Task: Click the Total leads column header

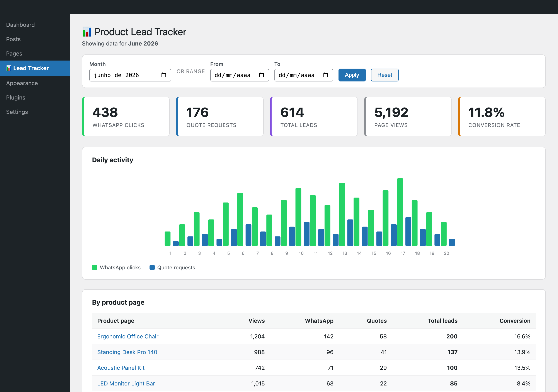Action: pos(442,321)
